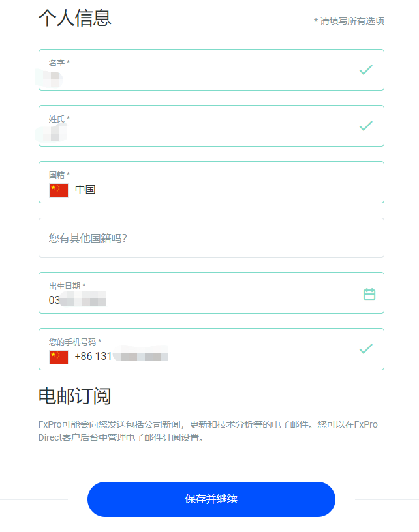Screen dimensions: 419x532
Task: Click the 个人信息 section heading
Action: click(x=74, y=18)
